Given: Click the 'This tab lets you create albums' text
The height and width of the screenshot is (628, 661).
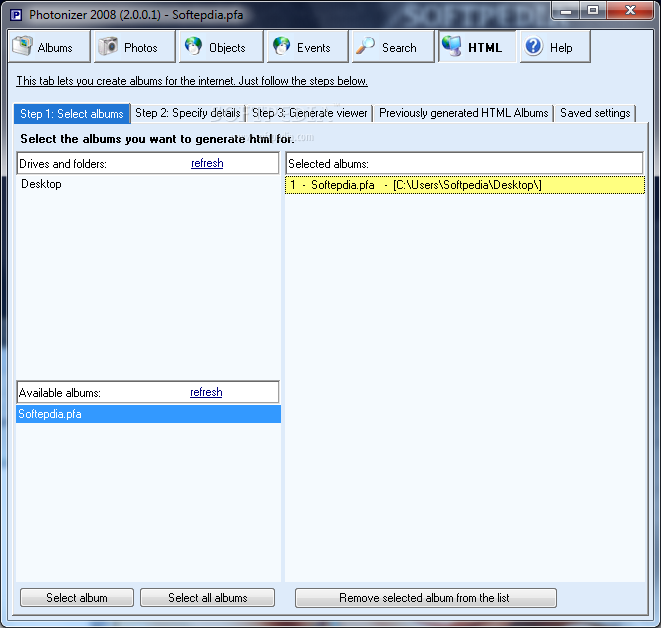Looking at the screenshot, I should [x=192, y=81].
